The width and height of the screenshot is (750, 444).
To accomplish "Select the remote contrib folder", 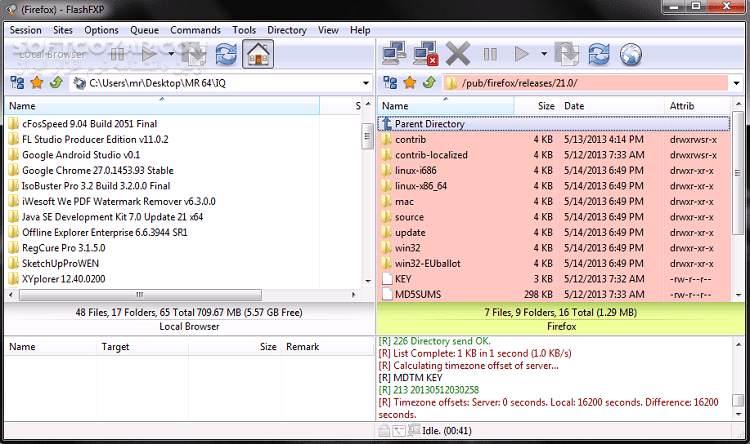I will (x=554, y=140).
